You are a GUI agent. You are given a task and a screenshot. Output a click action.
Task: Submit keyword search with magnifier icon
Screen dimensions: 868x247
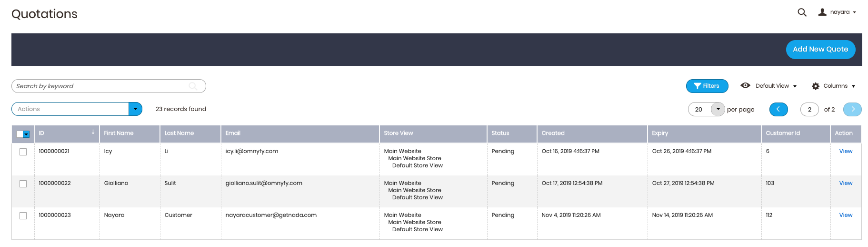(193, 86)
